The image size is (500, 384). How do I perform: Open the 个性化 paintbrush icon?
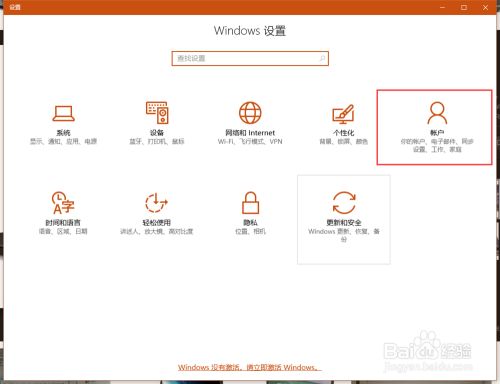click(x=344, y=114)
